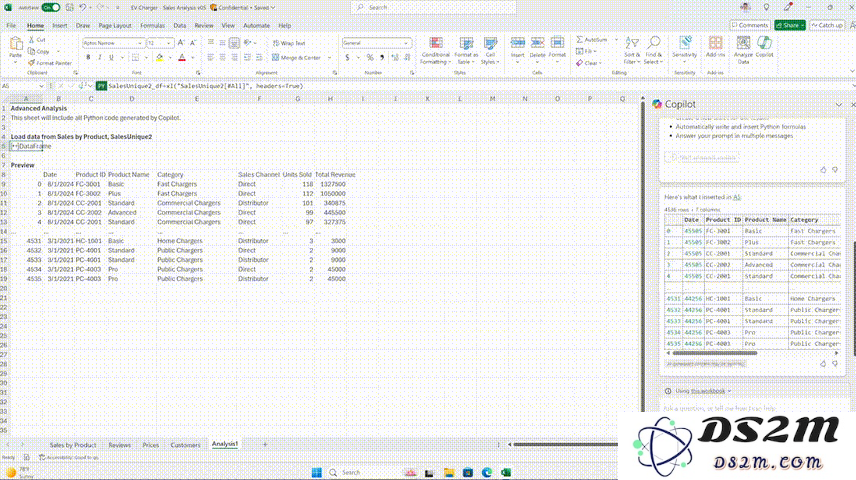Open the File menu

11,26
